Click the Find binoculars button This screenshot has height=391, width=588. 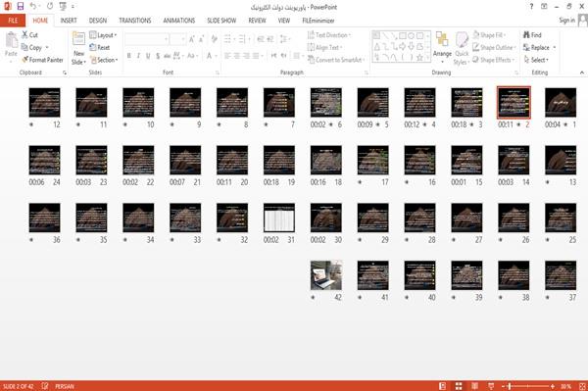tap(532, 35)
